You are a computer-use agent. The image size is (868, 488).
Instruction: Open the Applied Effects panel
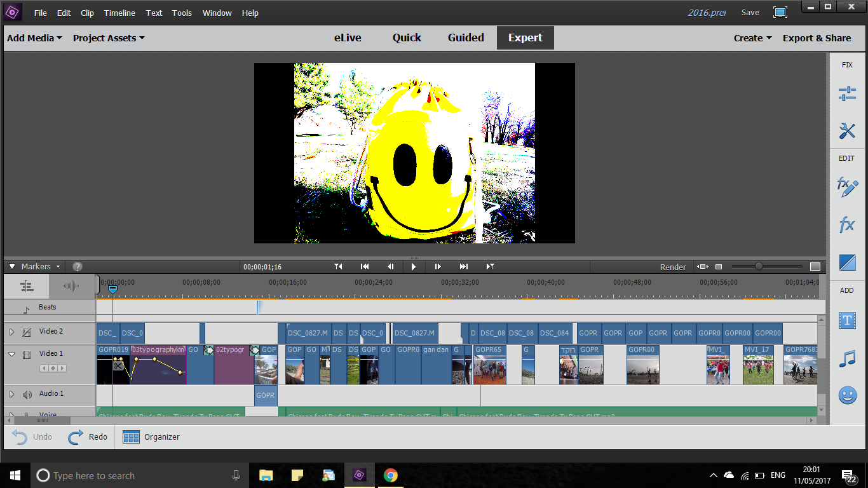847,187
